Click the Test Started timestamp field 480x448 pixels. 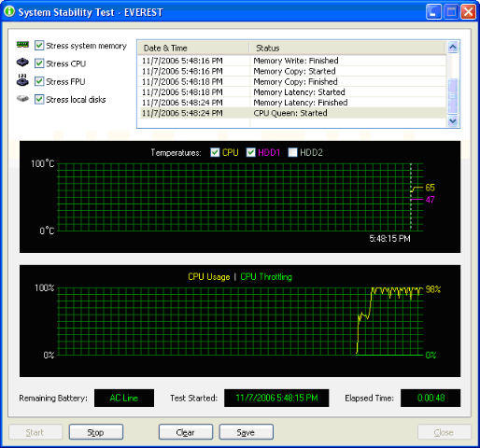[x=276, y=398]
